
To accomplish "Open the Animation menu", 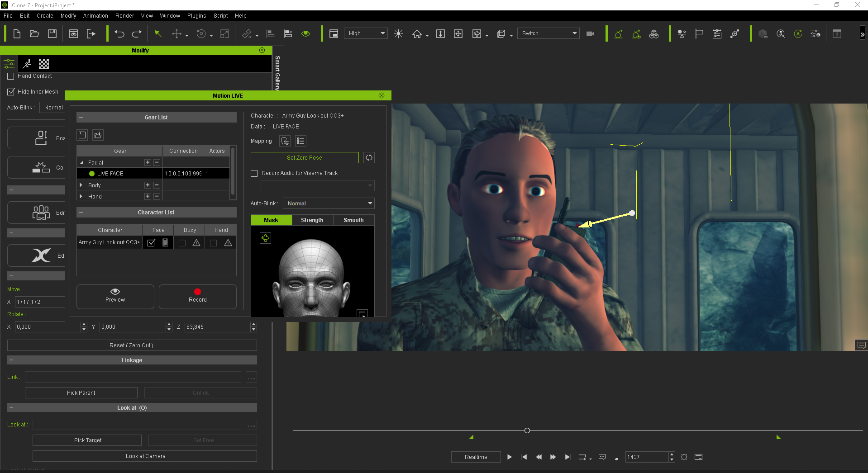I will coord(95,16).
